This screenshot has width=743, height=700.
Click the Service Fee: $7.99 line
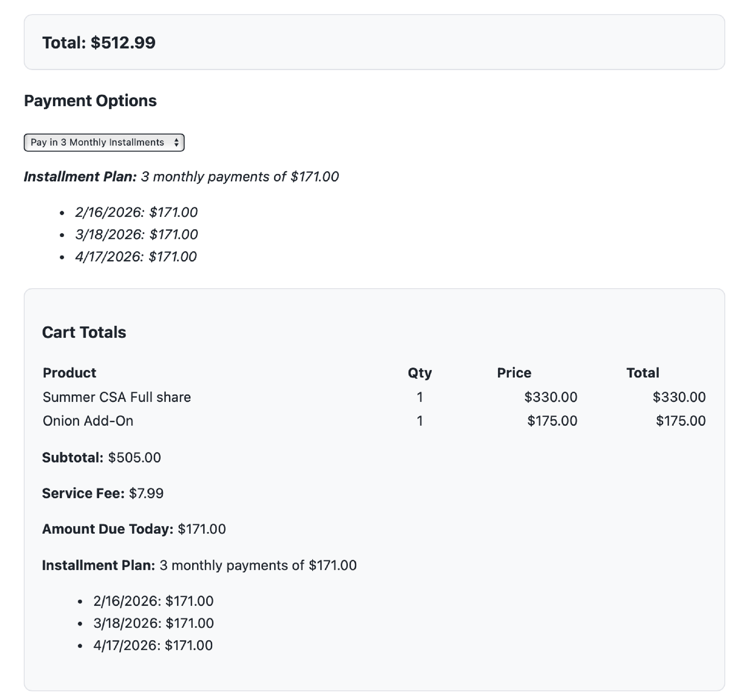click(x=103, y=493)
